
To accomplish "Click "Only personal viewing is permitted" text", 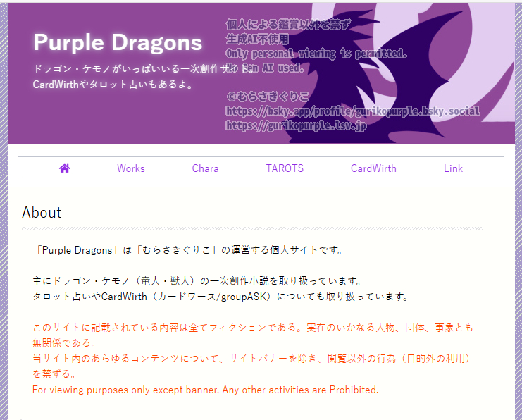I will click(316, 54).
